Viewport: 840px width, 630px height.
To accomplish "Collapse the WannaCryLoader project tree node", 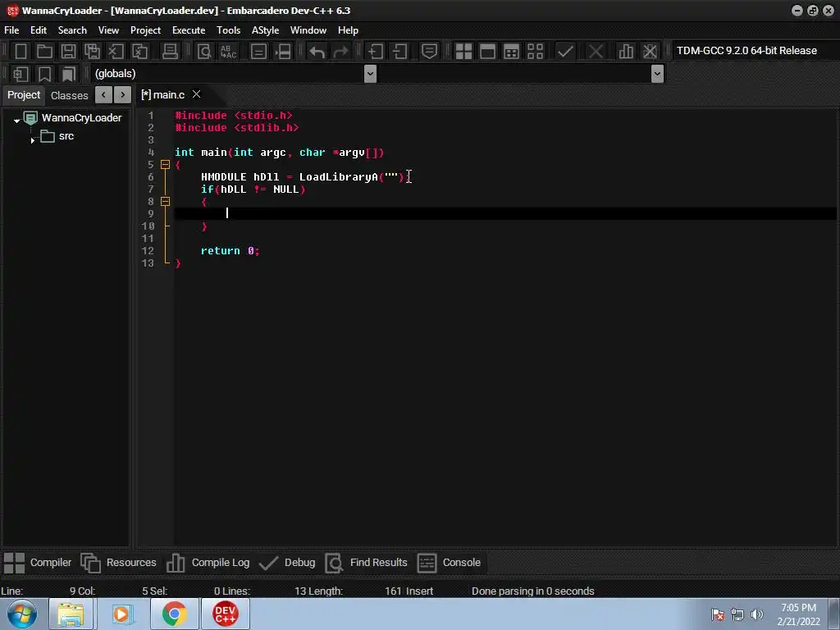I will coord(16,121).
